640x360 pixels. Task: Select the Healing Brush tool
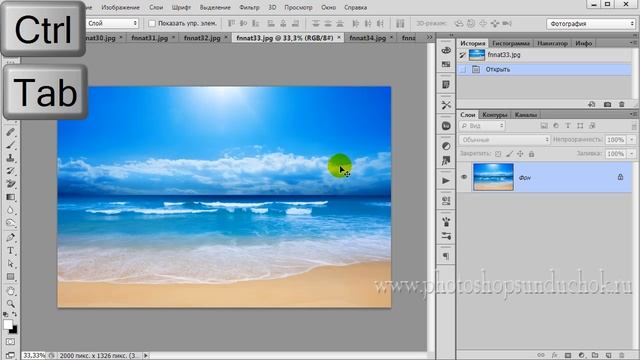[11, 132]
